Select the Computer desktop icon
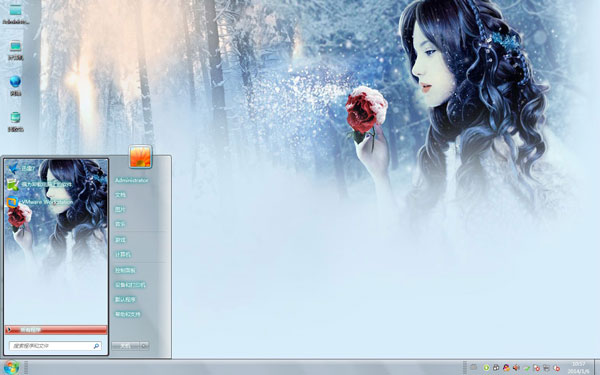The image size is (600, 375). [16, 51]
